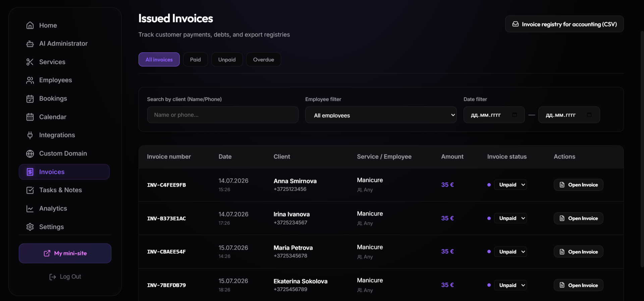The height and width of the screenshot is (301, 644).
Task: Click the Settings gear icon
Action: [x=30, y=227]
